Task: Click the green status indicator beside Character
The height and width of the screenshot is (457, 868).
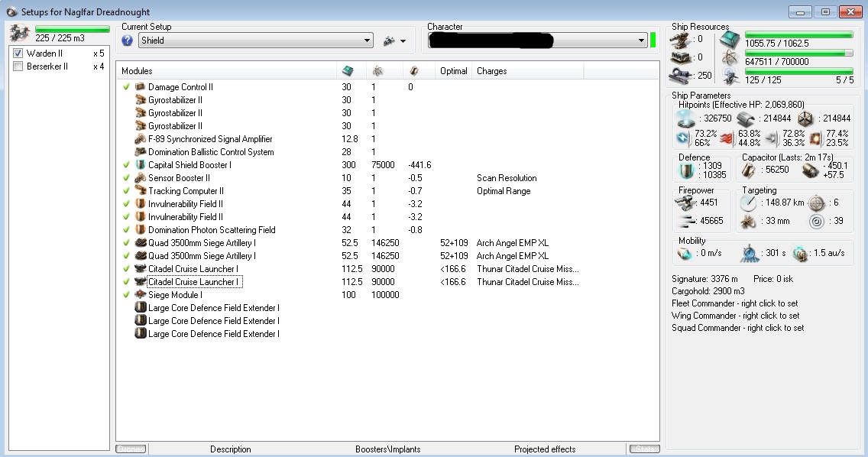Action: [653, 41]
